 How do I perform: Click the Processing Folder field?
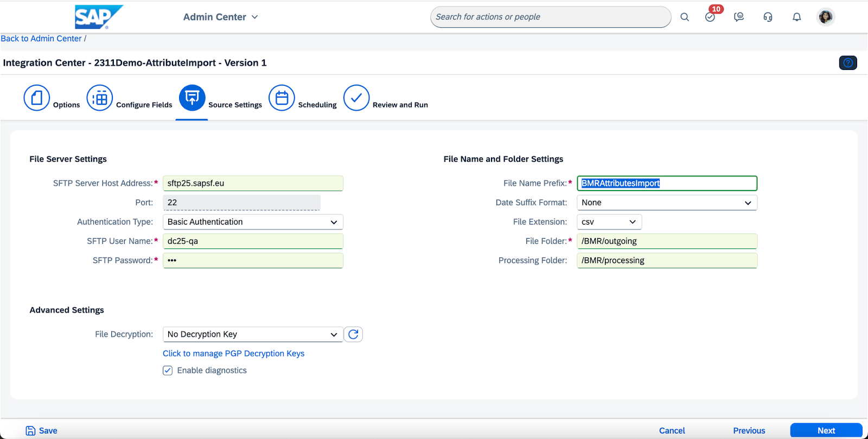point(667,260)
